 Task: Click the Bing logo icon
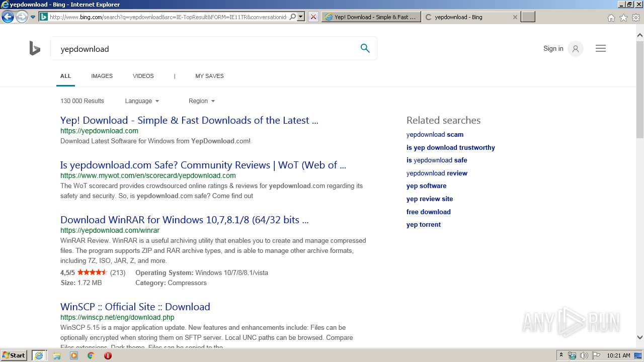pyautogui.click(x=35, y=49)
